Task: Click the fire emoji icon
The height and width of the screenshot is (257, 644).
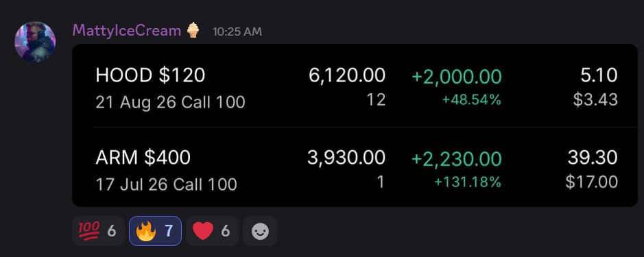Action: (146, 232)
